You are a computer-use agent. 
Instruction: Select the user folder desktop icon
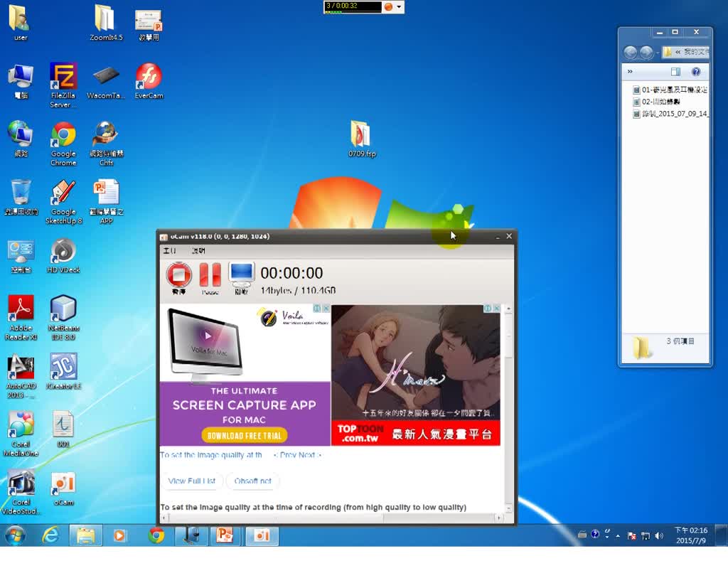tap(20, 23)
